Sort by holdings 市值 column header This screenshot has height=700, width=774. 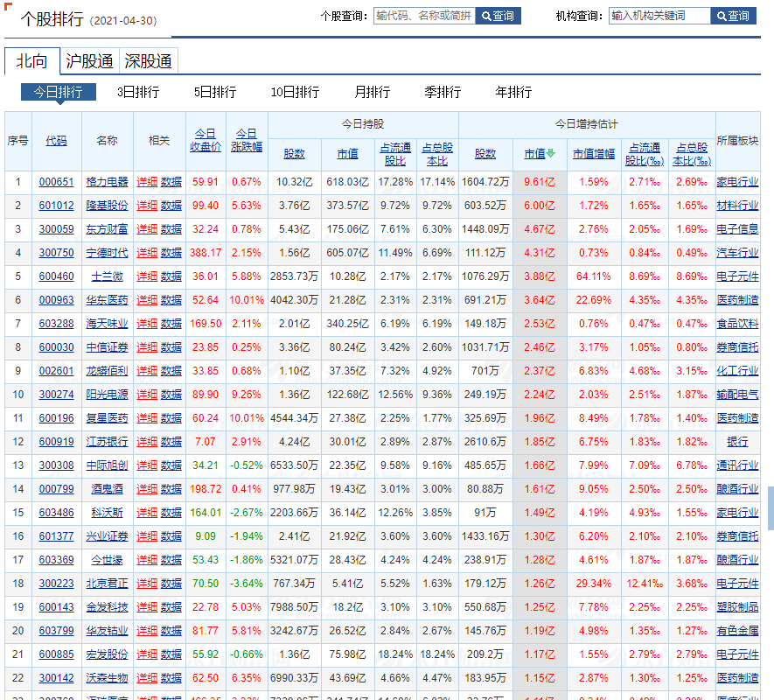point(347,154)
